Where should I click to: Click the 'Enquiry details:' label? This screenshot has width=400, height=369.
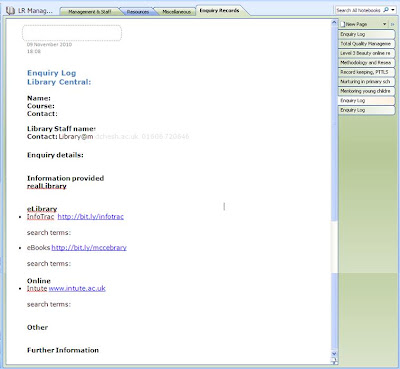55,155
